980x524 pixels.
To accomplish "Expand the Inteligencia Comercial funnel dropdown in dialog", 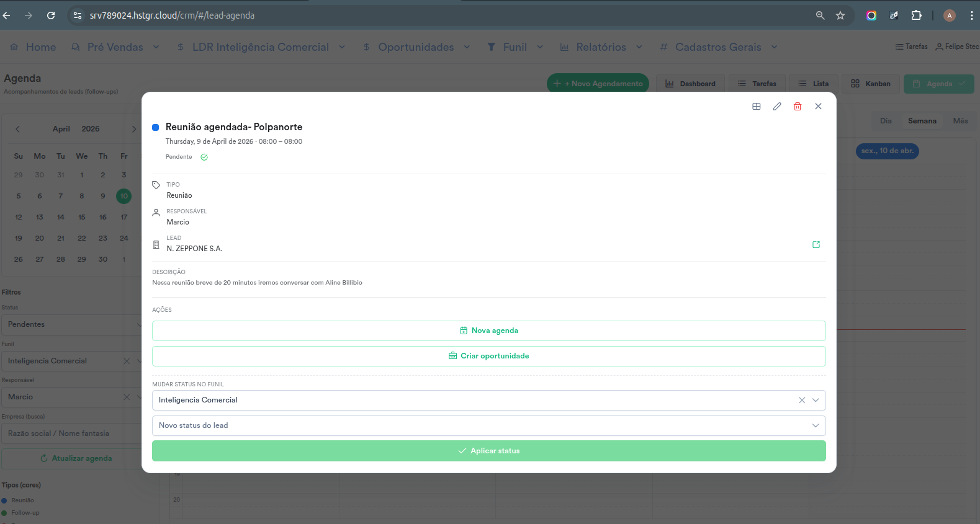I will click(x=816, y=401).
